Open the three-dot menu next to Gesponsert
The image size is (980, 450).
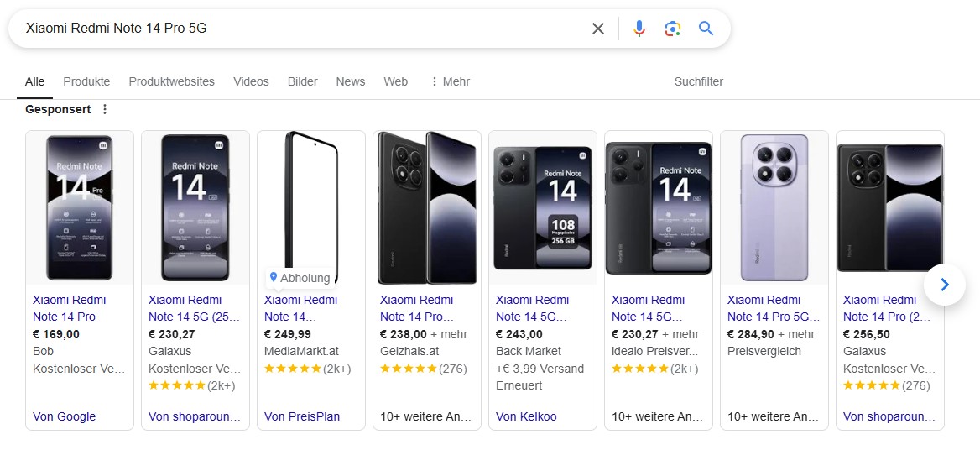[x=105, y=109]
